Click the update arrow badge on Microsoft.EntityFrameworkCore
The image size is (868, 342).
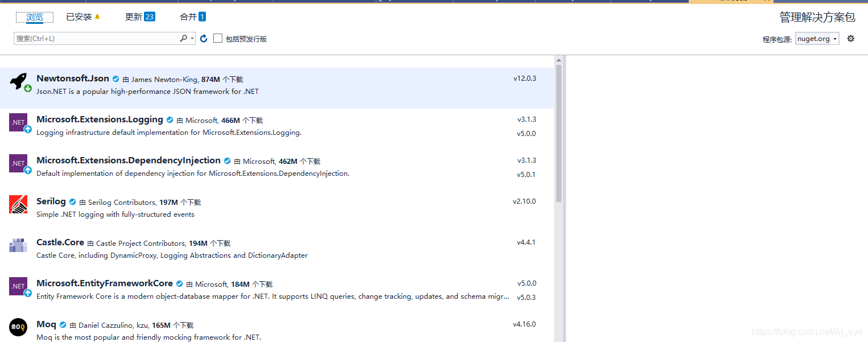coord(28,293)
